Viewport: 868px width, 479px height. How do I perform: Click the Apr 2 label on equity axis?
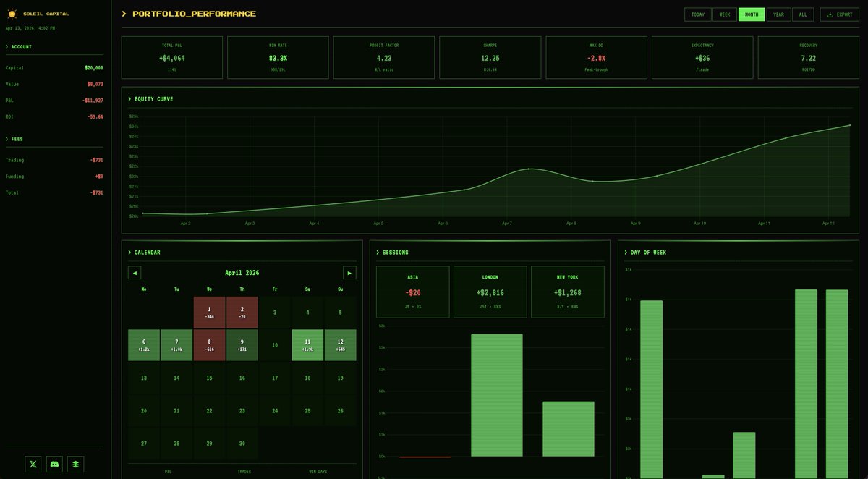[185, 224]
